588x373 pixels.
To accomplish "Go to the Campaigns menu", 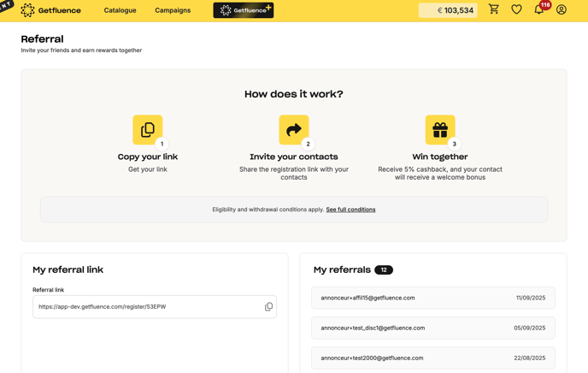I will (x=173, y=10).
